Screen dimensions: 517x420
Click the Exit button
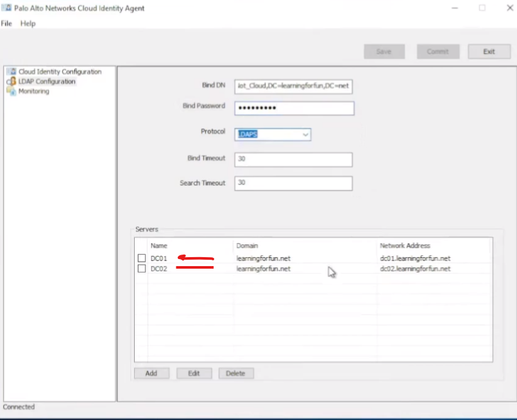489,51
